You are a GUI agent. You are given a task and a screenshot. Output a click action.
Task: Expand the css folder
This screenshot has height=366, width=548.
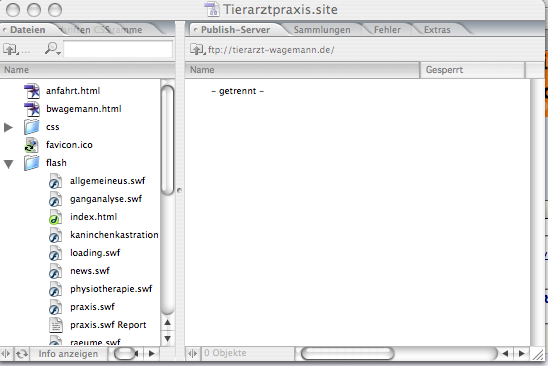pyautogui.click(x=8, y=128)
